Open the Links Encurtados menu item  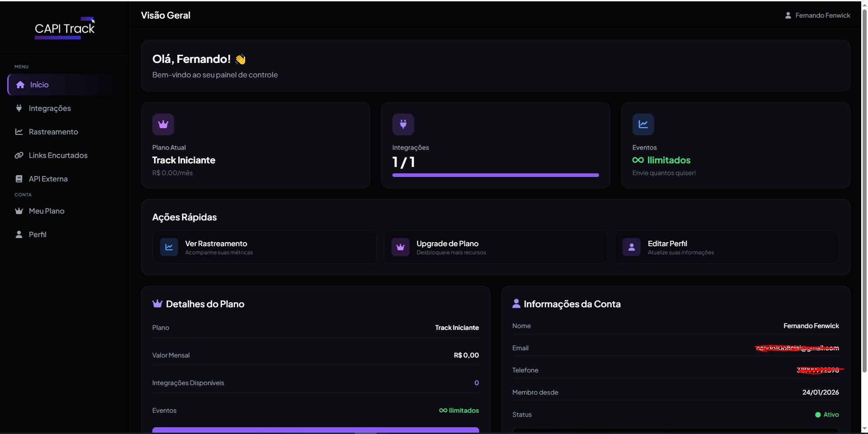(x=58, y=155)
